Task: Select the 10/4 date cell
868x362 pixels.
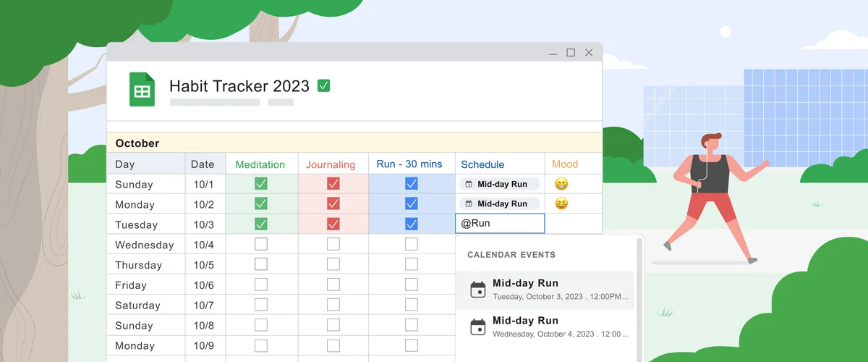Action: point(205,245)
